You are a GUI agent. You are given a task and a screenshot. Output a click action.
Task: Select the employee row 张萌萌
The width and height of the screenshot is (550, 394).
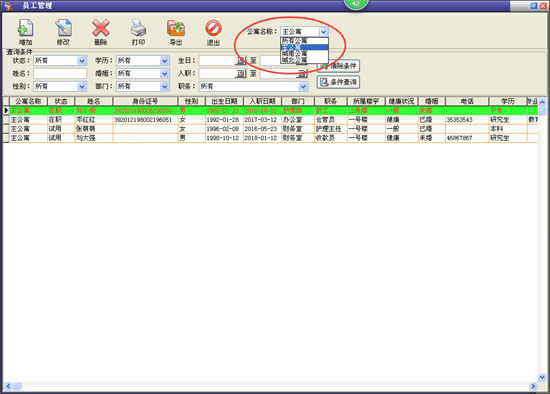coord(270,129)
